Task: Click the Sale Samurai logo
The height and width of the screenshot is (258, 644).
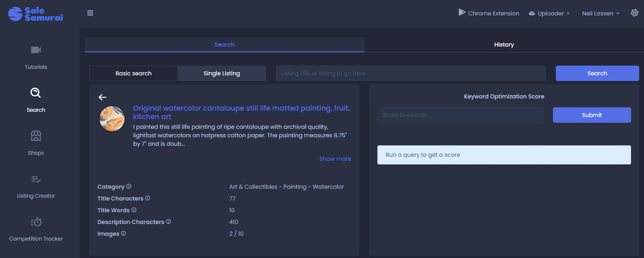Action: [x=36, y=14]
